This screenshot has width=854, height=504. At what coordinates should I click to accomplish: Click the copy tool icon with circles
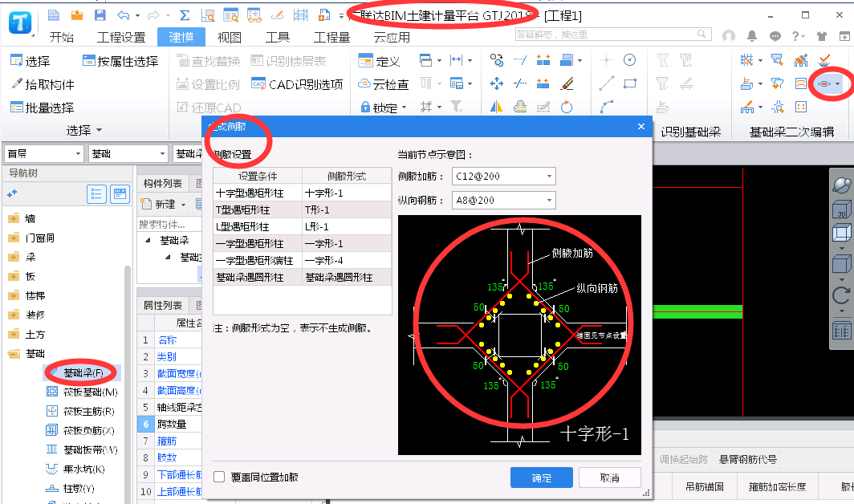[496, 60]
